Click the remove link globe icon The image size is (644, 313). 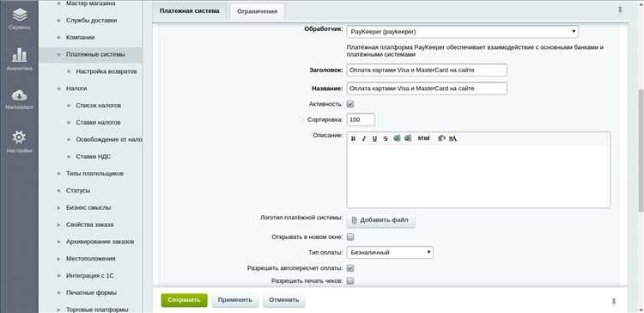pyautogui.click(x=407, y=138)
